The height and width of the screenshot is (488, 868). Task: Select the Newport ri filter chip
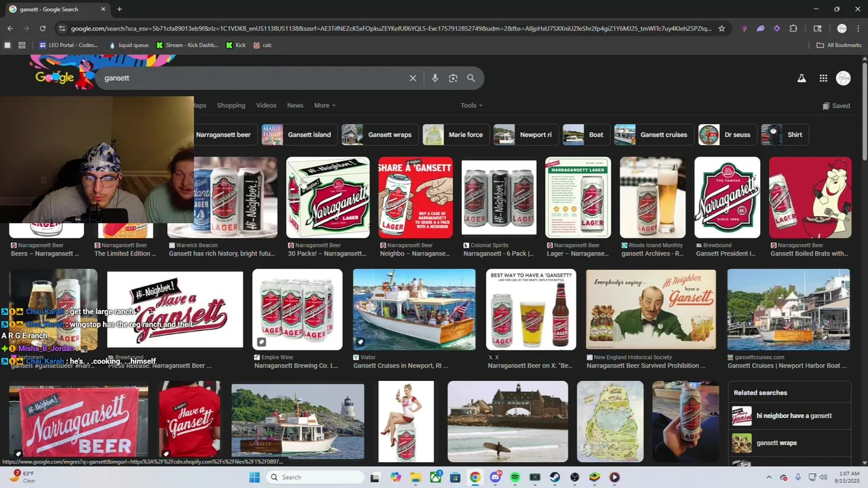525,135
